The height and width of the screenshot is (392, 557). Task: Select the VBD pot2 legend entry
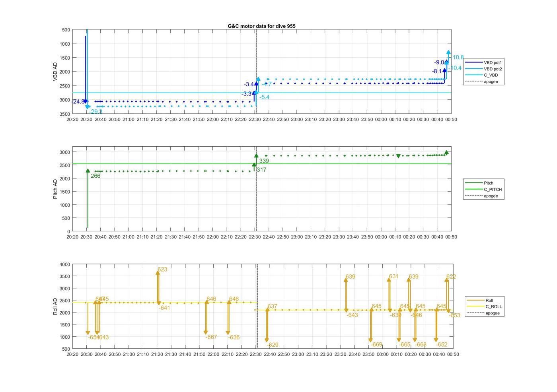click(x=483, y=69)
